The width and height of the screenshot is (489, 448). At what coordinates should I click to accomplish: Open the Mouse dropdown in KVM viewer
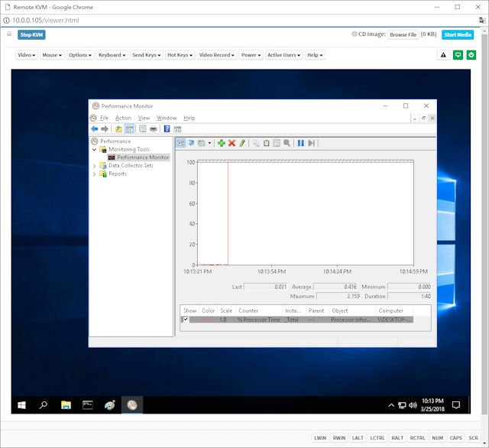(x=52, y=55)
